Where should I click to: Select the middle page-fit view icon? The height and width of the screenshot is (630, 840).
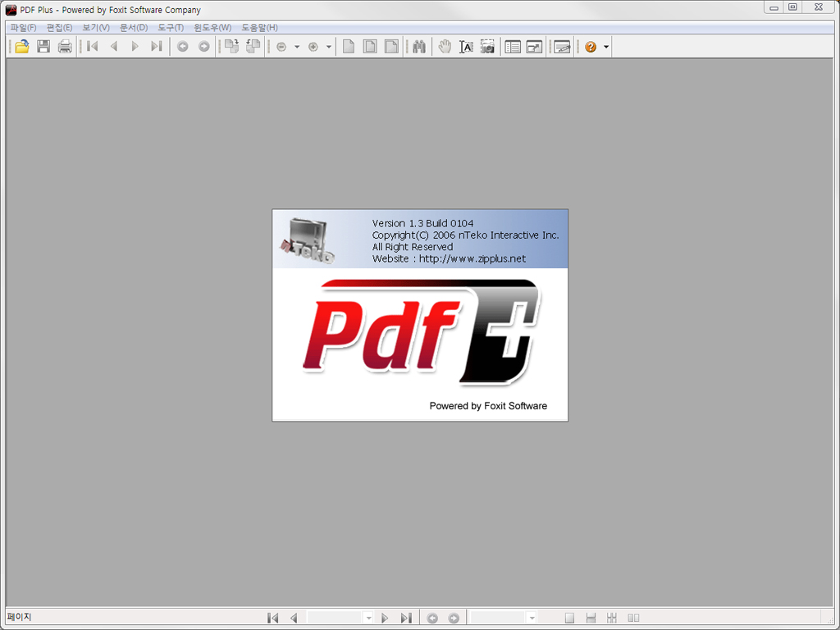(370, 47)
